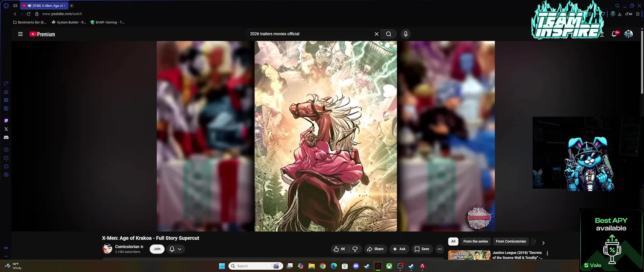This screenshot has width=644, height=272.
Task: Open the Bookmarks Bar folder
Action: (30, 22)
